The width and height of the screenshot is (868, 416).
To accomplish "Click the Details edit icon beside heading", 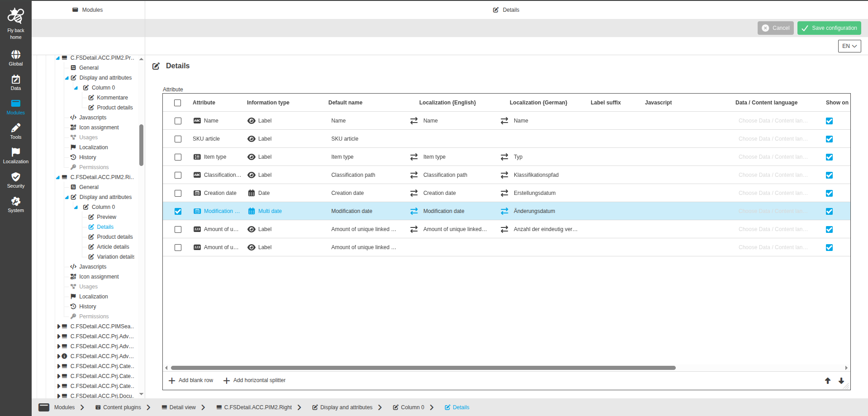I will click(156, 66).
